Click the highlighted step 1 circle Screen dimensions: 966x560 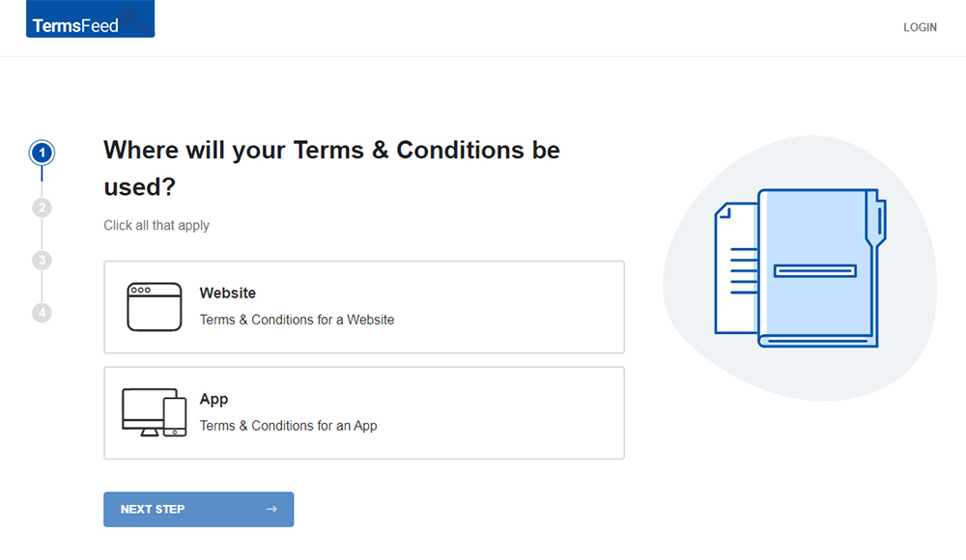42,153
